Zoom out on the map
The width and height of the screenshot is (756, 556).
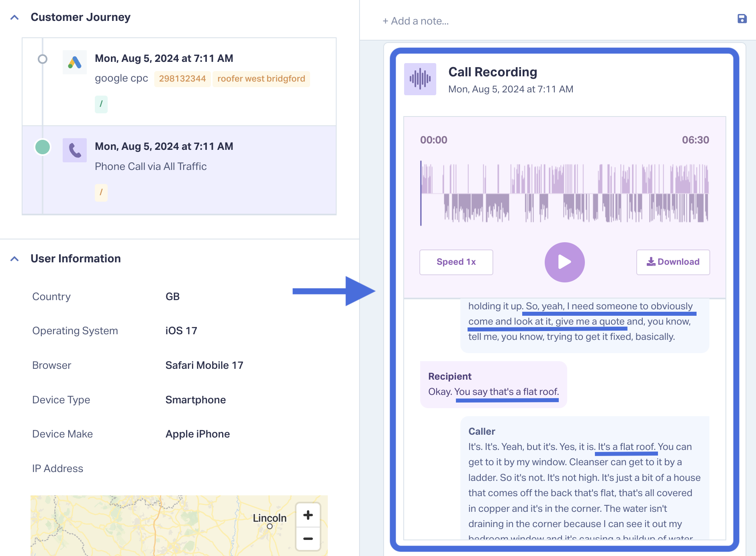click(x=308, y=539)
